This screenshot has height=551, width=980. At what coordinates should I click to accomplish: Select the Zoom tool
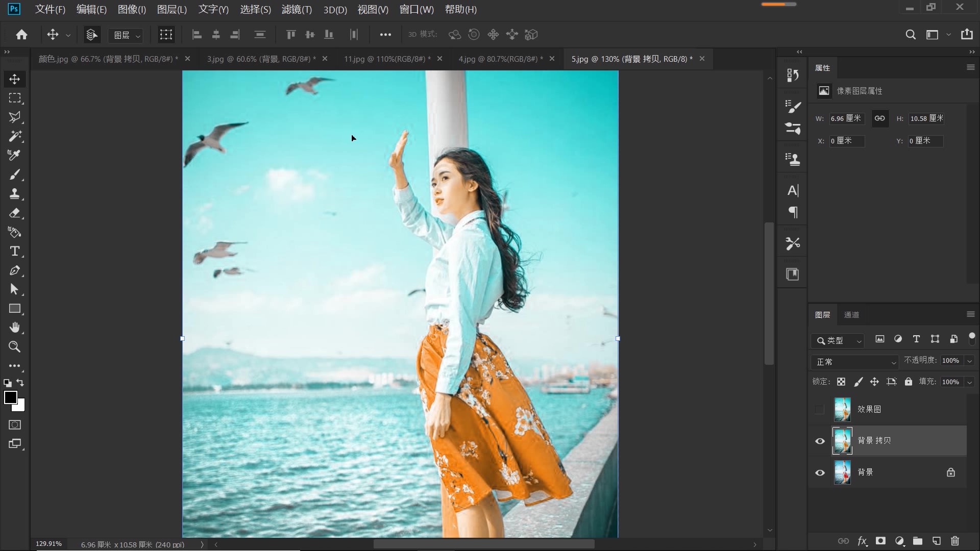point(14,347)
